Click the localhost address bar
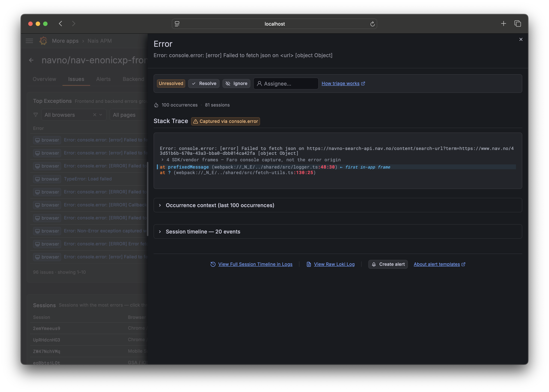549x392 pixels. coord(274,24)
